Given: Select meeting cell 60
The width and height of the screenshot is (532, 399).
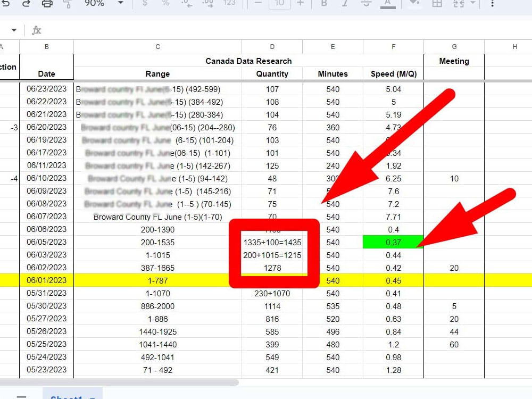Looking at the screenshot, I should coord(454,345).
